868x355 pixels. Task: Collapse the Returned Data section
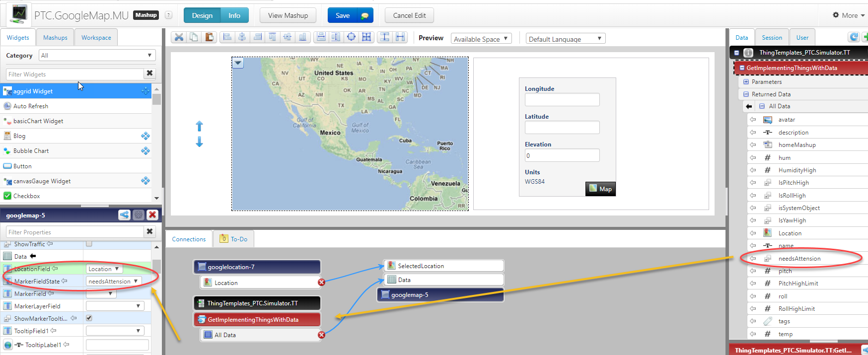[746, 94]
